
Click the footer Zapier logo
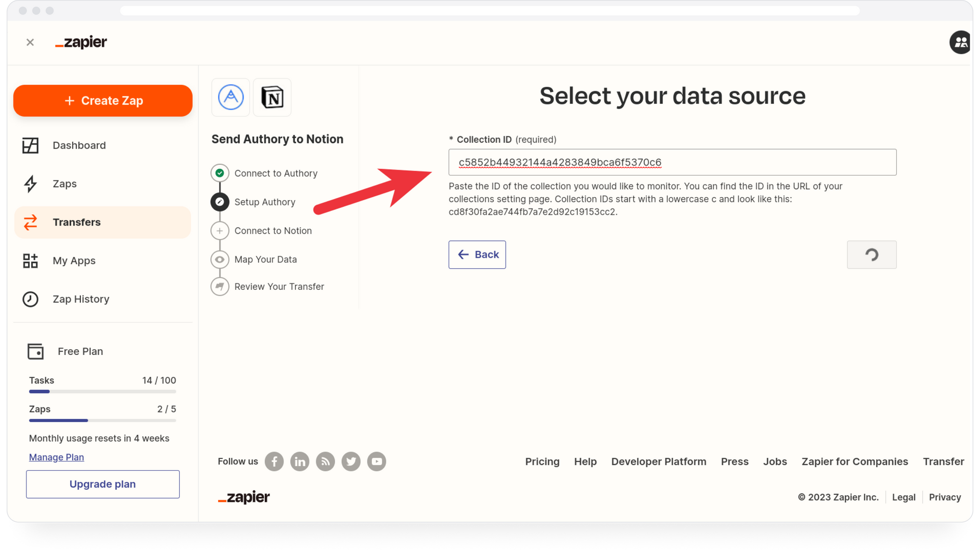coord(244,497)
